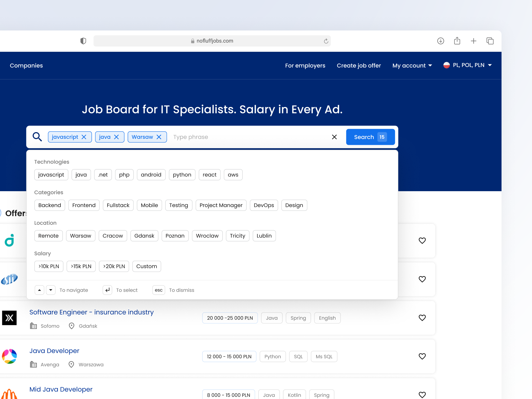The image size is (532, 399).
Task: Select the For employers menu entry
Action: [x=305, y=65]
